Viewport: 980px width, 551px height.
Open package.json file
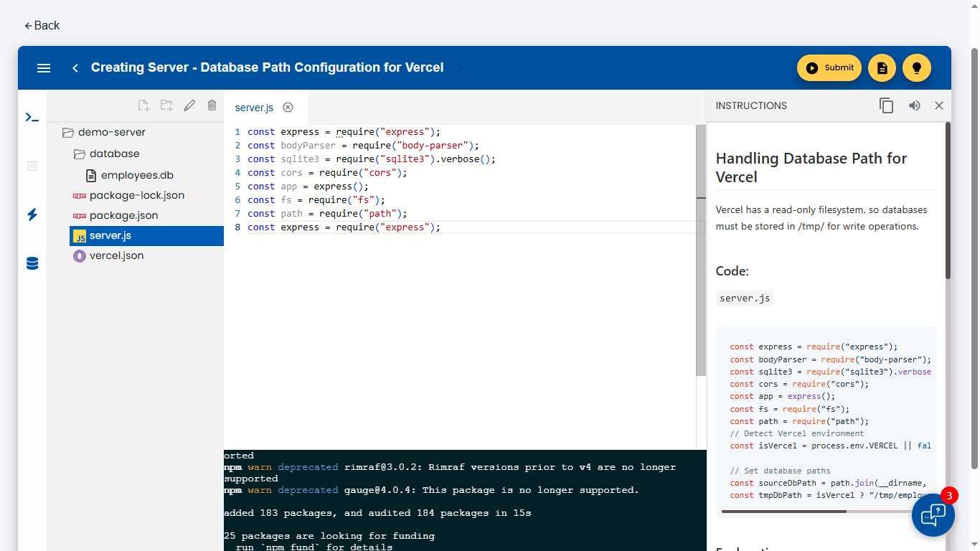click(x=116, y=215)
